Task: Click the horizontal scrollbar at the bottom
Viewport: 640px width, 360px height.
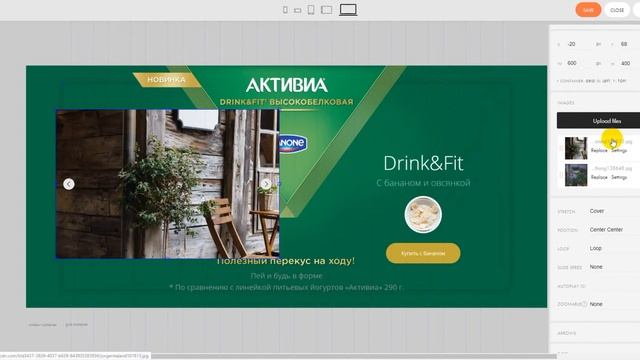Action: click(353, 356)
